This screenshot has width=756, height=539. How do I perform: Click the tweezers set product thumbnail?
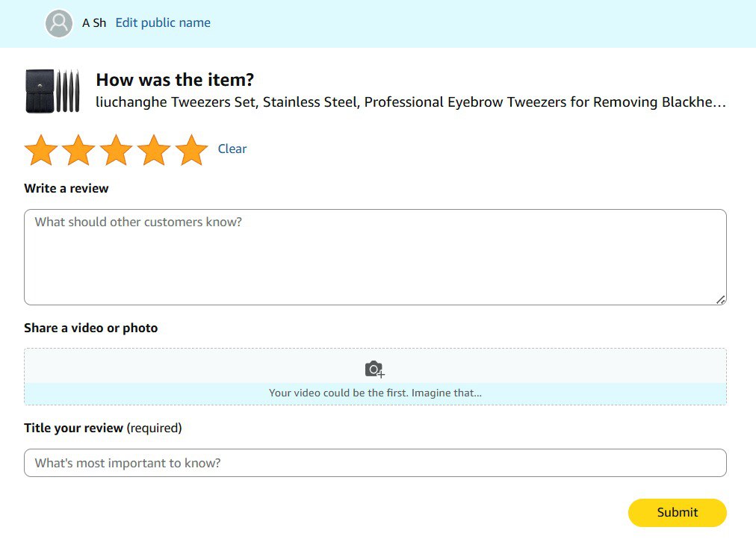click(52, 91)
